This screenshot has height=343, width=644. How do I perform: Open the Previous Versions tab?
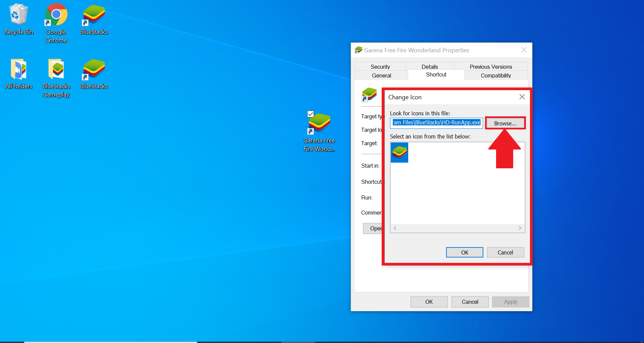(491, 67)
